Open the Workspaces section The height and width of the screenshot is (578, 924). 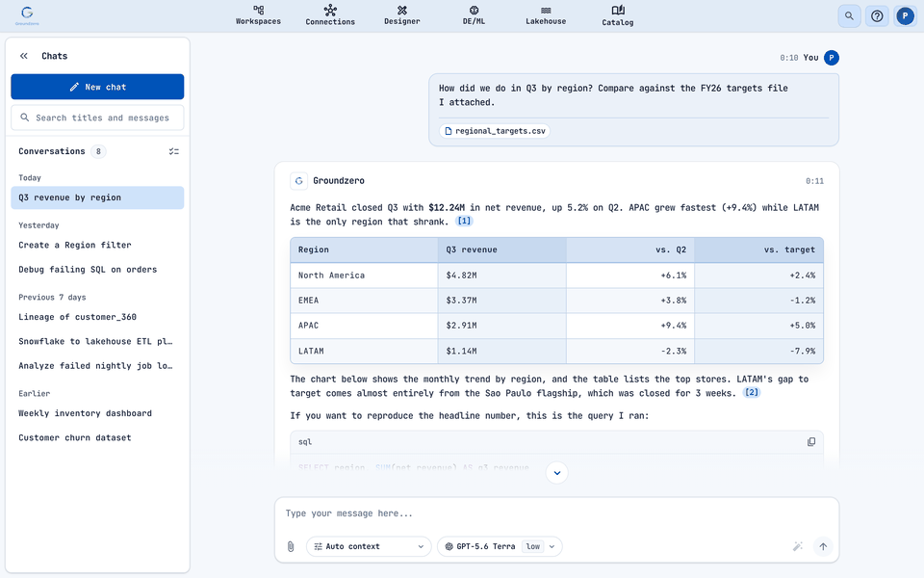click(x=258, y=15)
